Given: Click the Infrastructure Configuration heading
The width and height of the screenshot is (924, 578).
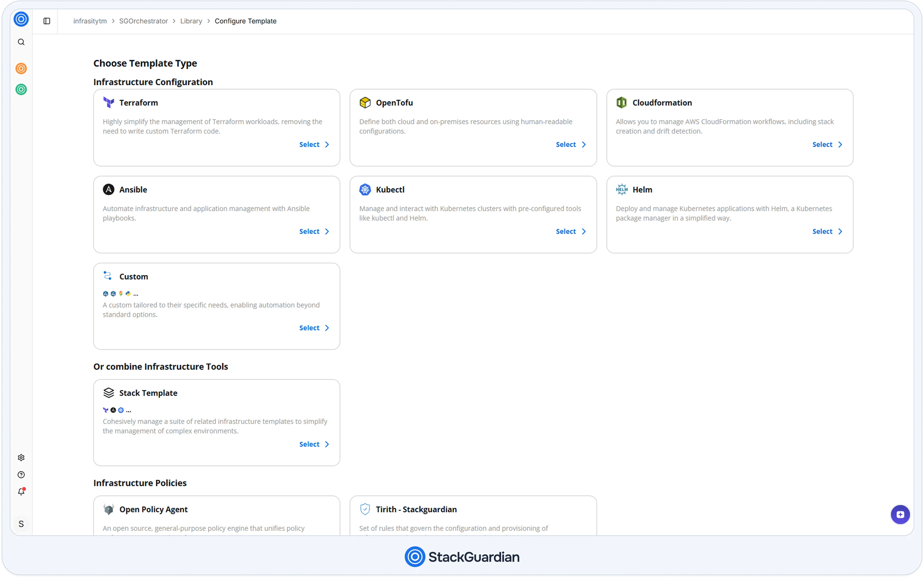Looking at the screenshot, I should pos(153,82).
